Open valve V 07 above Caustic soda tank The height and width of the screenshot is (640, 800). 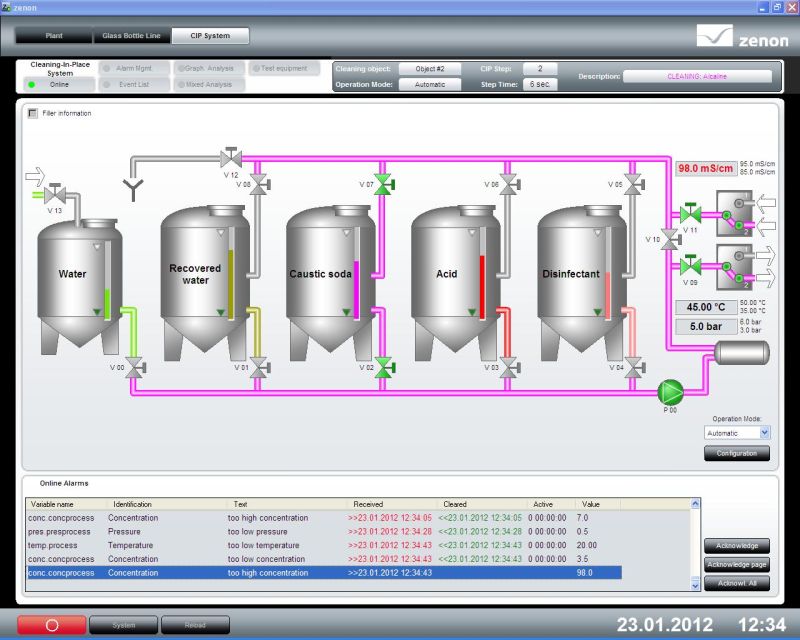[382, 183]
